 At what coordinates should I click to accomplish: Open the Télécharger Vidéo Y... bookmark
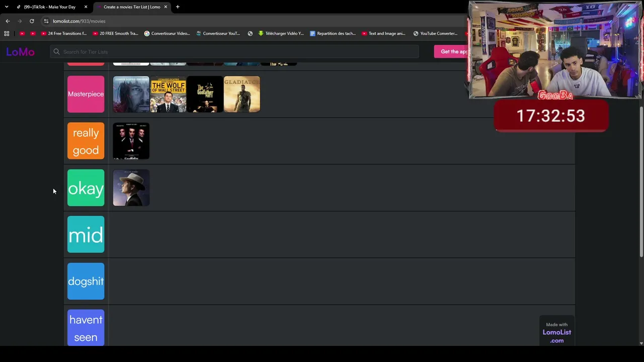tap(281, 34)
